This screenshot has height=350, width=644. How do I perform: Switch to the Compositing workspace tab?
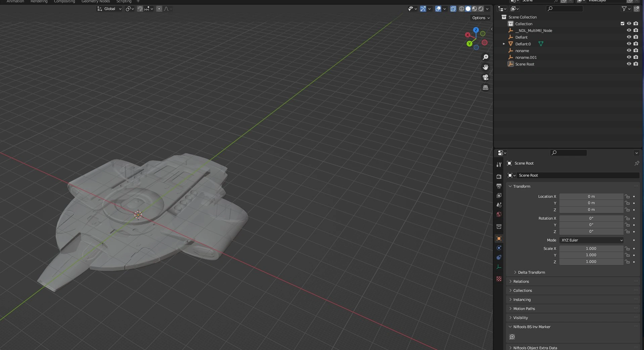(x=64, y=1)
